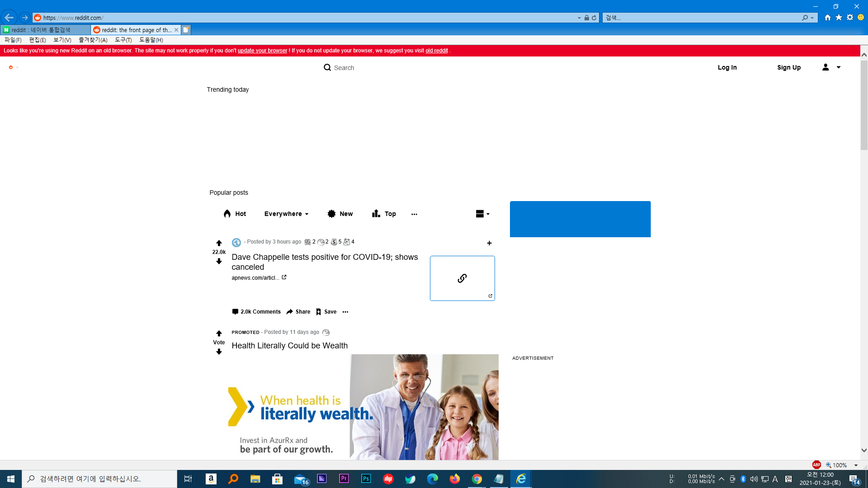Switch to the Naver reddit search tab
Screen dimensions: 868x488
click(x=44, y=30)
